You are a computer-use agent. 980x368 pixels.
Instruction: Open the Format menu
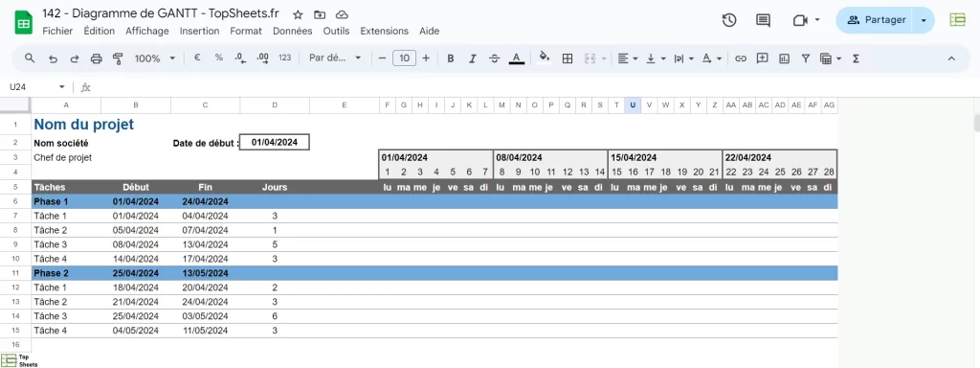[246, 31]
